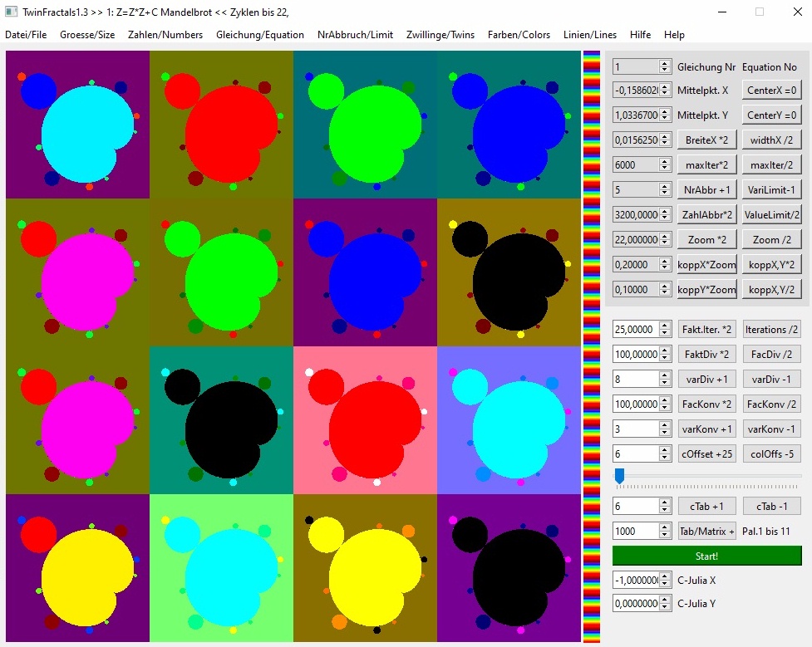Click the ZahlAbbr*2 button
Image resolution: width=812 pixels, height=647 pixels.
pyautogui.click(x=707, y=214)
